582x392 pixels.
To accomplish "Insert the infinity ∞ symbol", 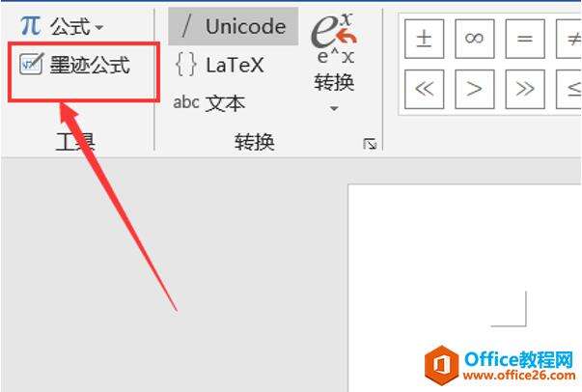I will [x=475, y=39].
